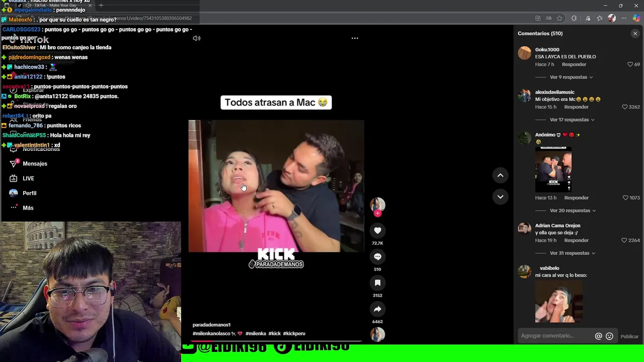Open paradademanos1 username below the video
The image size is (644, 362).
(211, 325)
